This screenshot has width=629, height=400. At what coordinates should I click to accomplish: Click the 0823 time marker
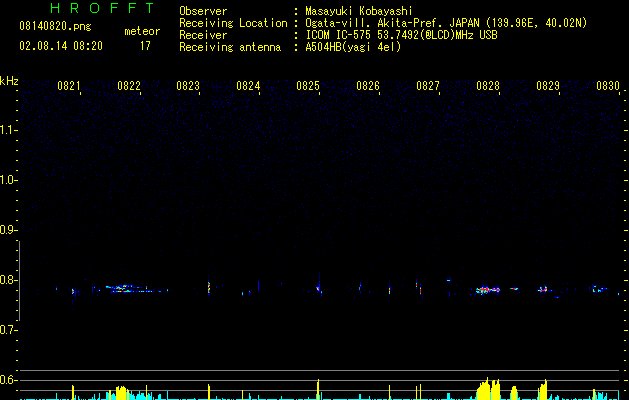click(x=188, y=86)
